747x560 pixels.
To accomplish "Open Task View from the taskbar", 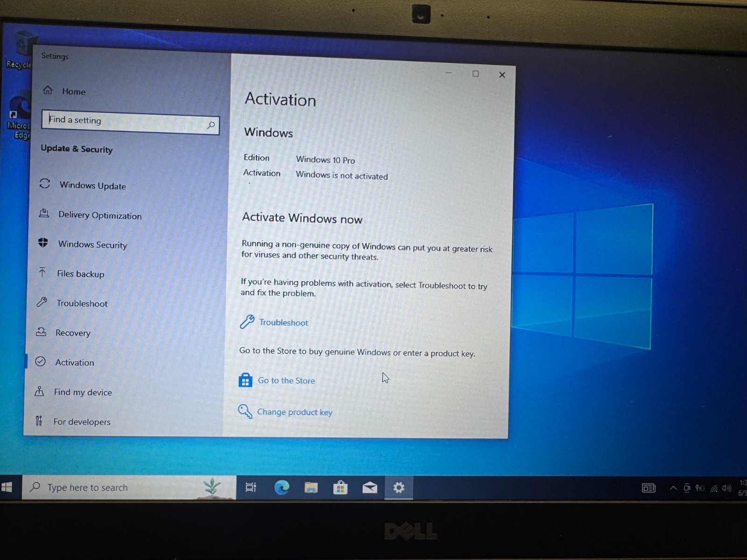I will 251,487.
